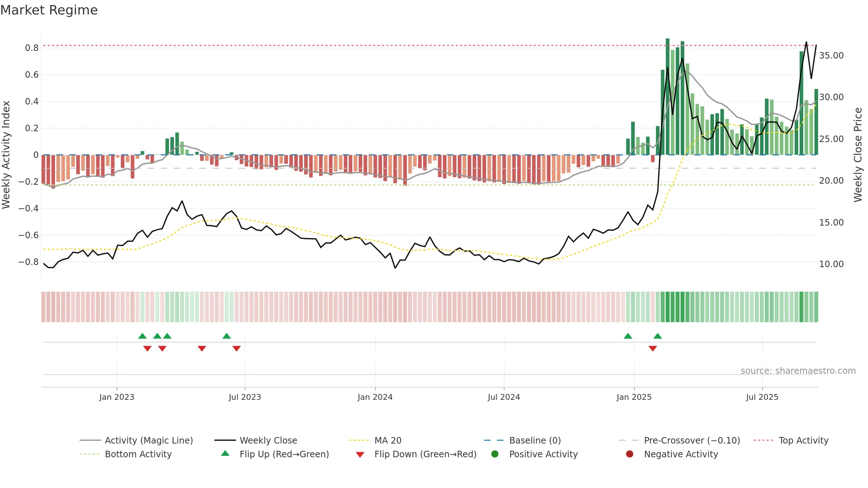Click the Top Activity legend entry
This screenshot has height=488, width=868.
791,440
